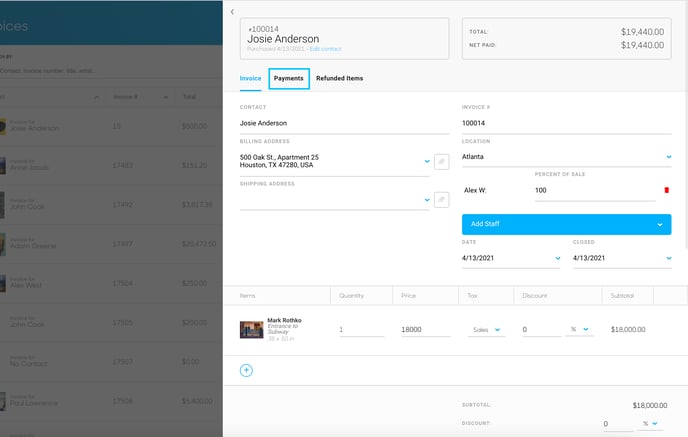Screen dimensions: 688x437
Task: Select the No Contact invoice row in list
Action: tap(111, 362)
